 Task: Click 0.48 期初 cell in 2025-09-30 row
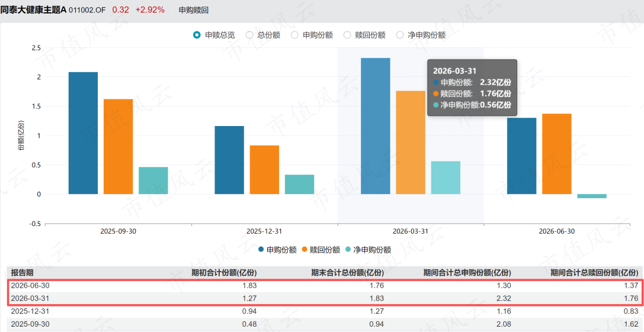point(250,324)
